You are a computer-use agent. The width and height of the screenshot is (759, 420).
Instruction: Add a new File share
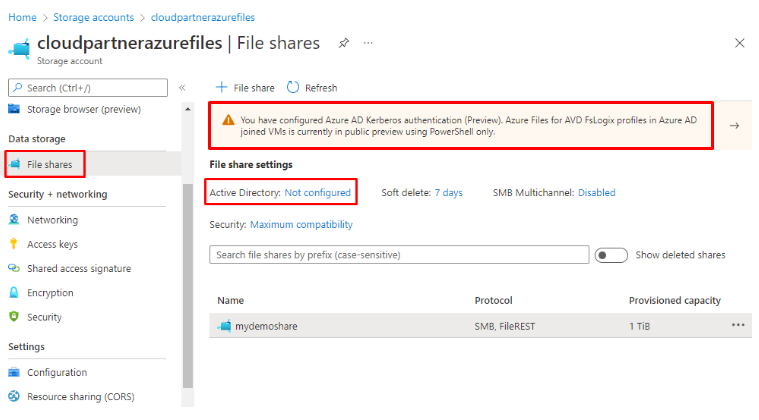coord(246,88)
